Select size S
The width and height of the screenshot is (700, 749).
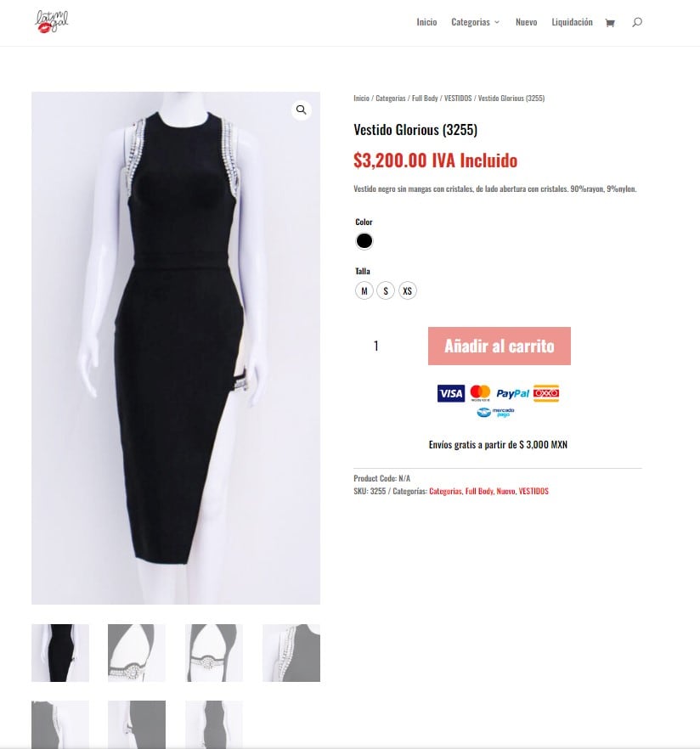[x=386, y=290]
